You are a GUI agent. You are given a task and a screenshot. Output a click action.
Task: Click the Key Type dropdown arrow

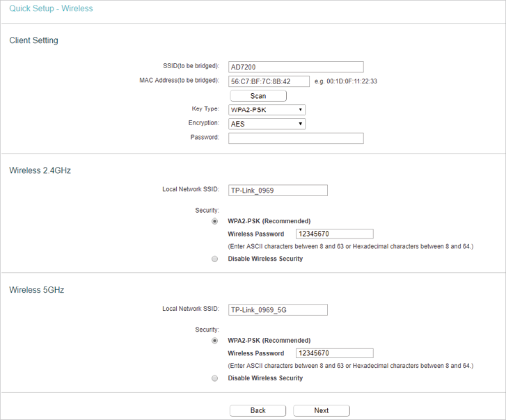(300, 110)
